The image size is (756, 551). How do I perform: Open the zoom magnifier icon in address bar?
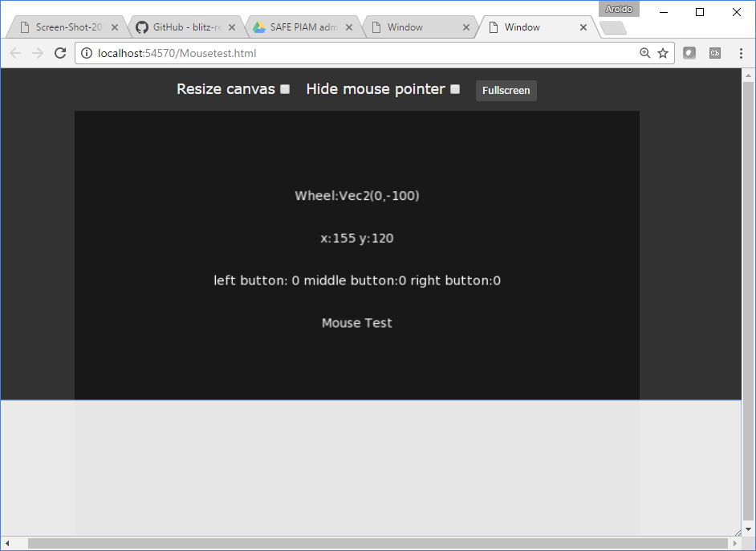click(x=644, y=53)
